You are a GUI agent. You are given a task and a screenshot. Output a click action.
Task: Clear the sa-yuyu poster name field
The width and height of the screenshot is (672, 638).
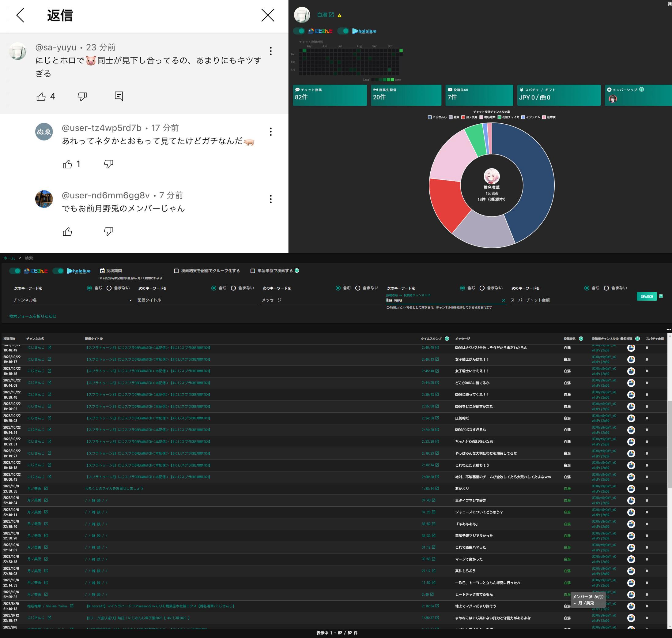pyautogui.click(x=503, y=300)
